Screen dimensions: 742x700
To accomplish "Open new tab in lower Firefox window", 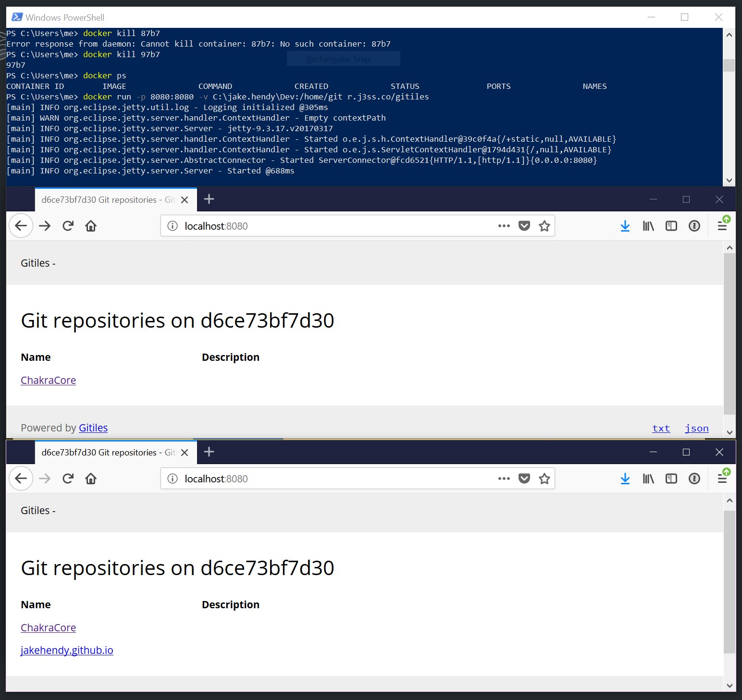I will [x=209, y=452].
